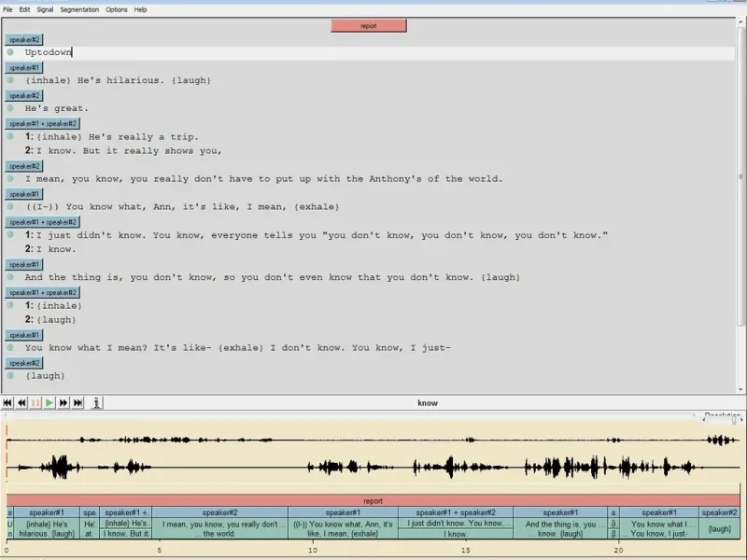Image resolution: width=747 pixels, height=560 pixels.
Task: Click speaker#1 button above 'You know what I mean?'
Action: [24, 335]
